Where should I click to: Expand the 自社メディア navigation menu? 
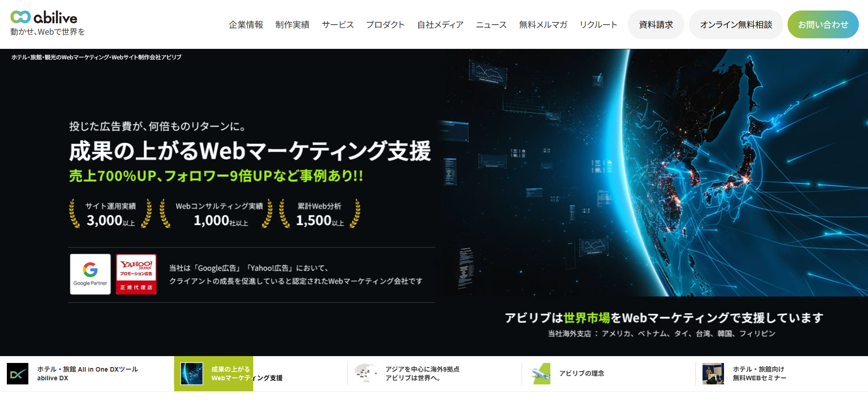tap(440, 25)
